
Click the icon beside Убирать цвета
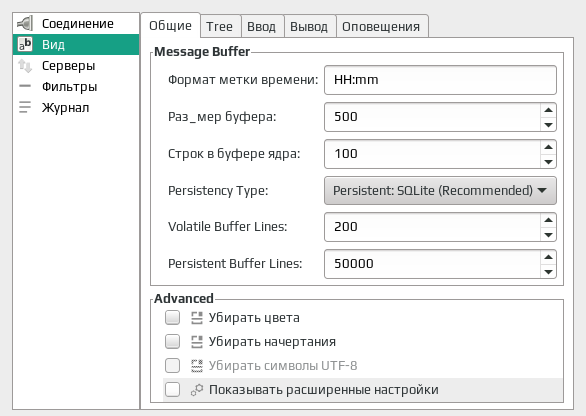point(197,318)
